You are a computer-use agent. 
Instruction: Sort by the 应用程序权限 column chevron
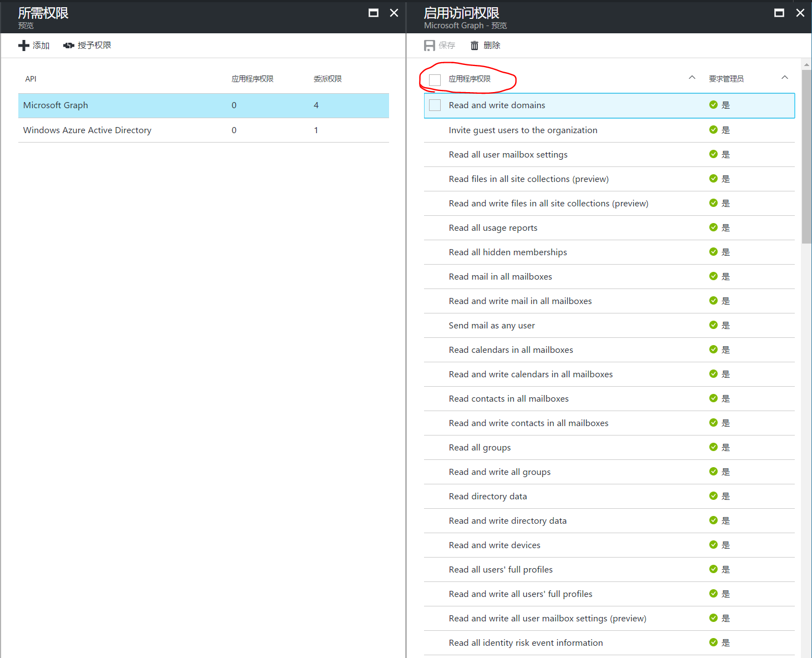click(692, 78)
